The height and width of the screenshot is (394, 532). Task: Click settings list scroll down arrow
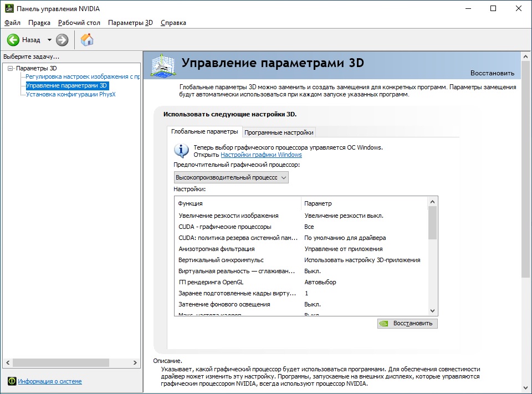(x=432, y=310)
